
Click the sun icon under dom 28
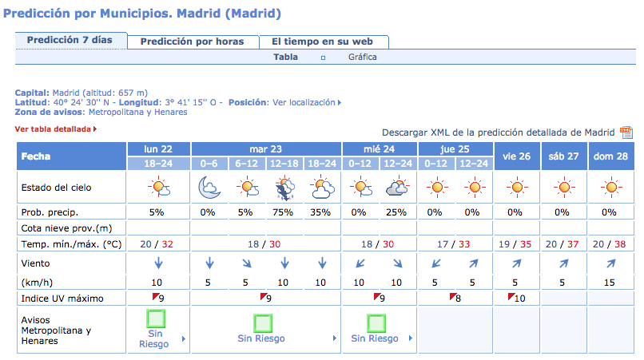(x=611, y=187)
